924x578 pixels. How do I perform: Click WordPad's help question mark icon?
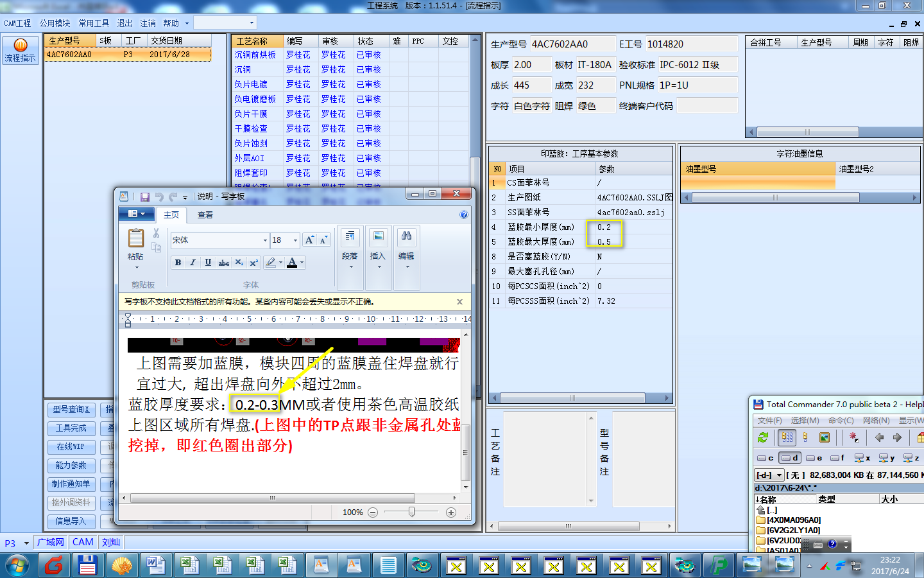pos(464,215)
